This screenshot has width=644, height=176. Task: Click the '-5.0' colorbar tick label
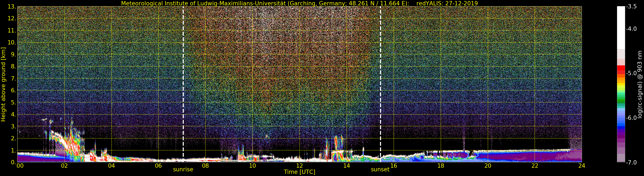click(x=631, y=73)
